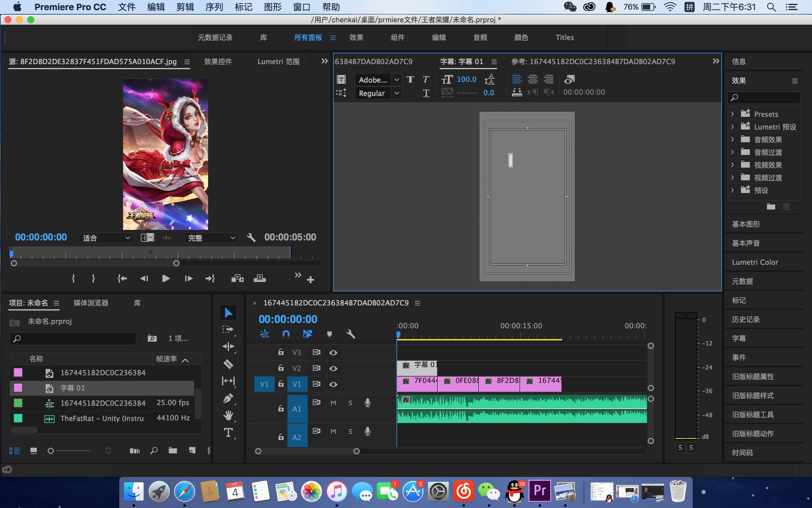Image resolution: width=812 pixels, height=508 pixels.
Task: Click the underline T in title panel
Action: 426,93
